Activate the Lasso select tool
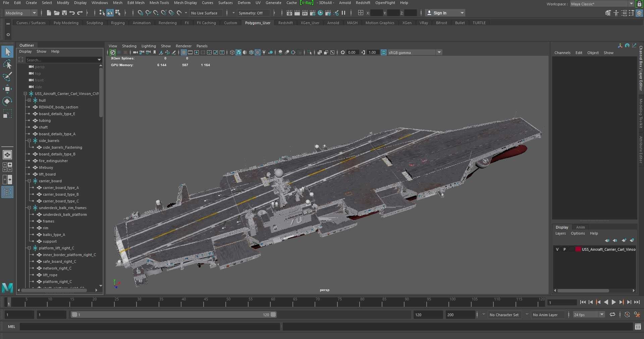This screenshot has height=339, width=644. [7, 64]
